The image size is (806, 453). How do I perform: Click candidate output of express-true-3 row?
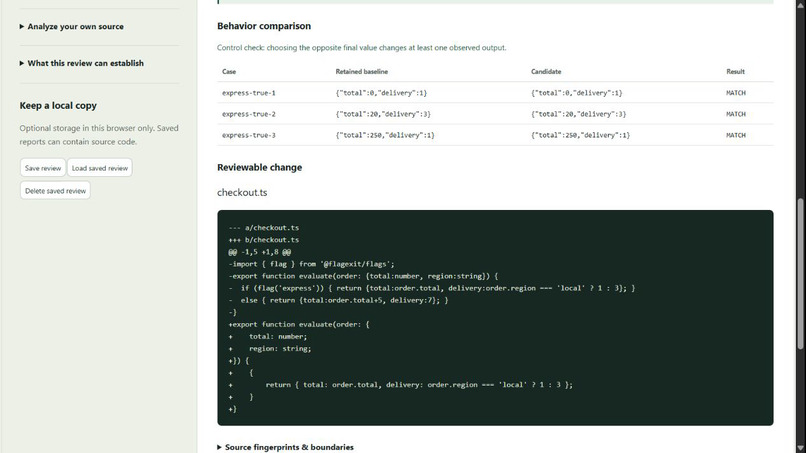(581, 135)
